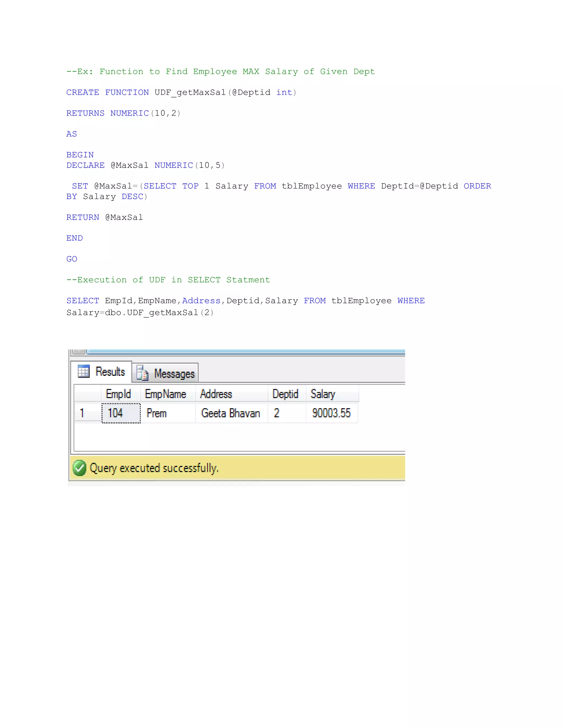
Task: Switch to the Results tab
Action: (101, 372)
